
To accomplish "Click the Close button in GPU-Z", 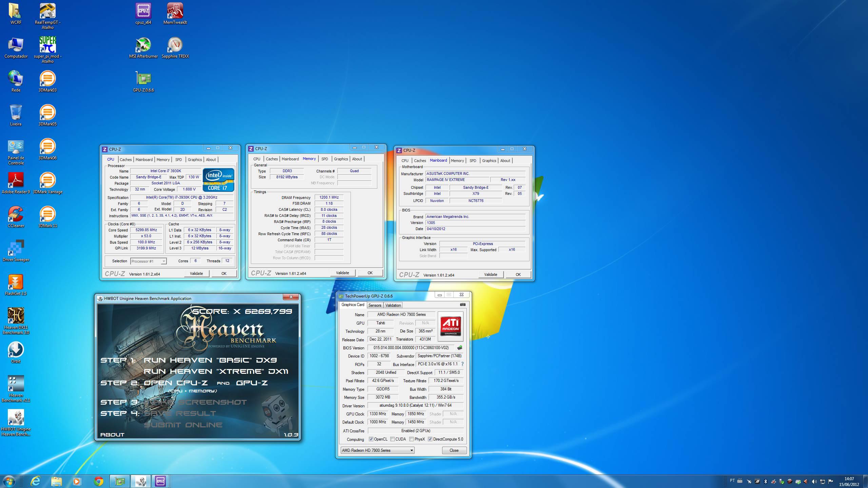I will click(454, 450).
